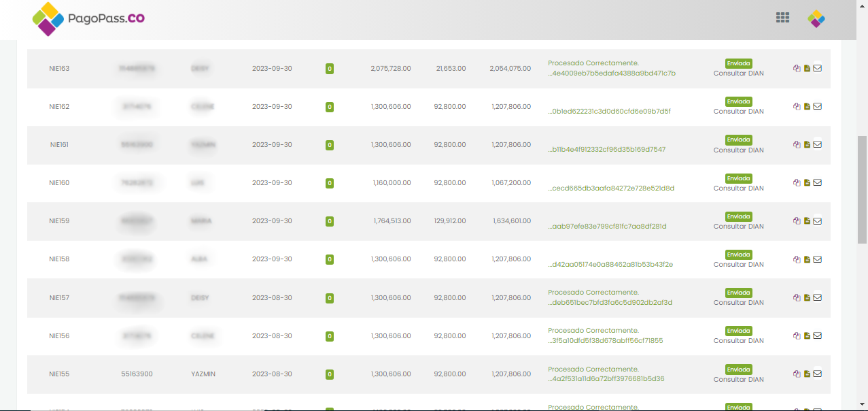Click the PagoPass.co logo
Image resolution: width=868 pixels, height=411 pixels.
89,19
